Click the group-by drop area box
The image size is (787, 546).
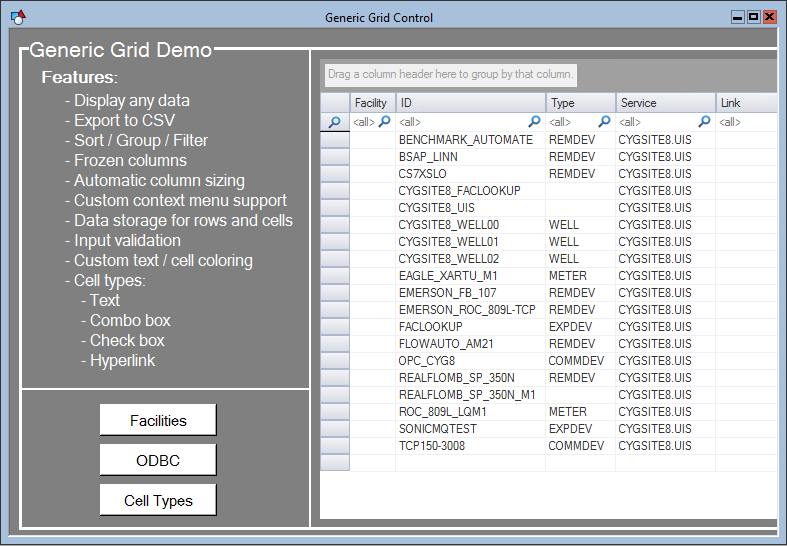coord(451,75)
